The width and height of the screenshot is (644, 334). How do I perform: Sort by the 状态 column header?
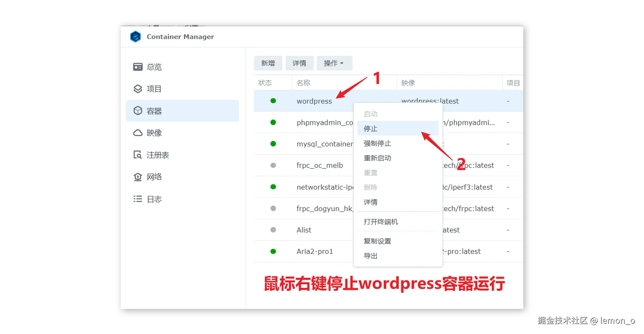tap(265, 83)
